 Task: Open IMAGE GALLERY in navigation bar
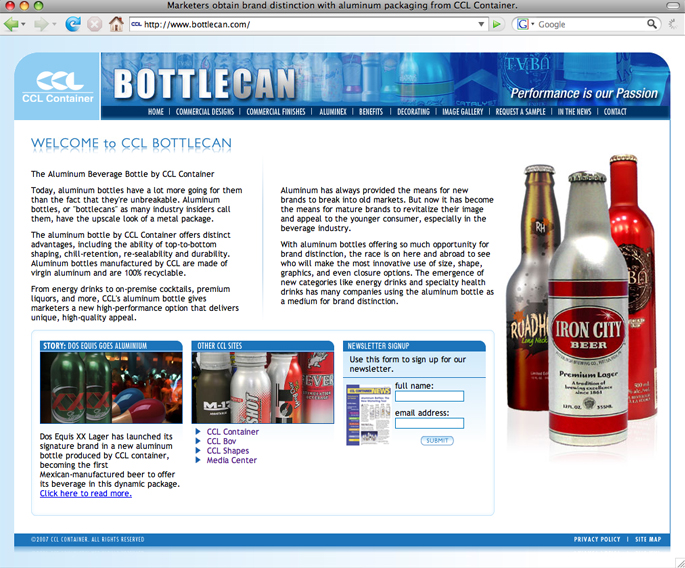click(x=463, y=112)
